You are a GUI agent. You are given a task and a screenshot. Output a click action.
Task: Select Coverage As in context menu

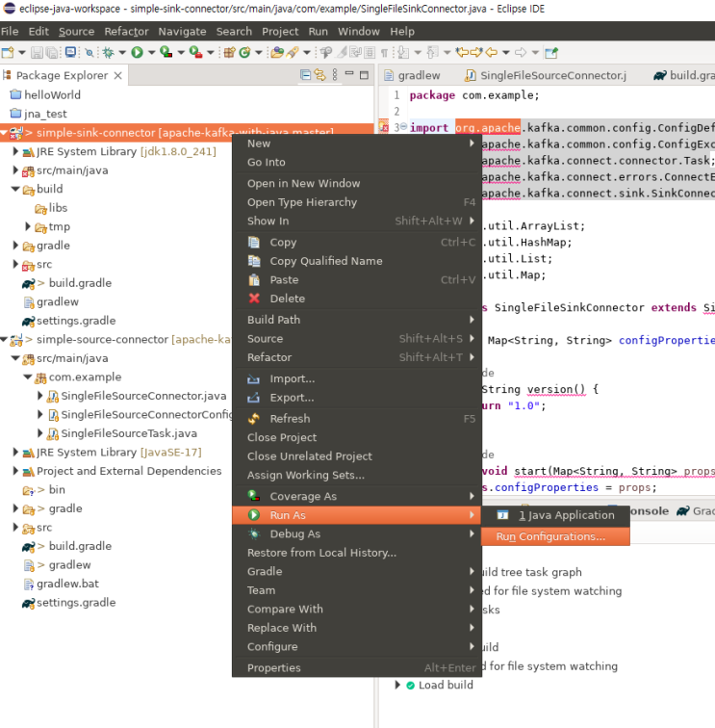click(x=356, y=496)
